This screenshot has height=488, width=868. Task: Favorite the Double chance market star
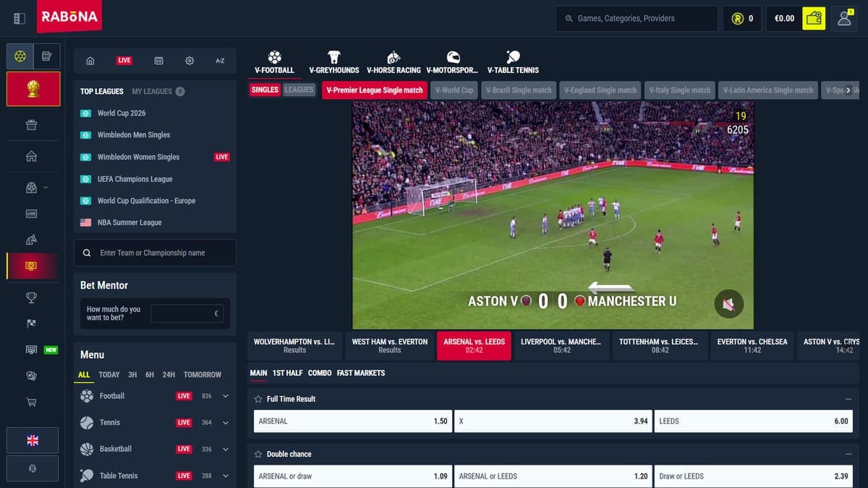258,454
